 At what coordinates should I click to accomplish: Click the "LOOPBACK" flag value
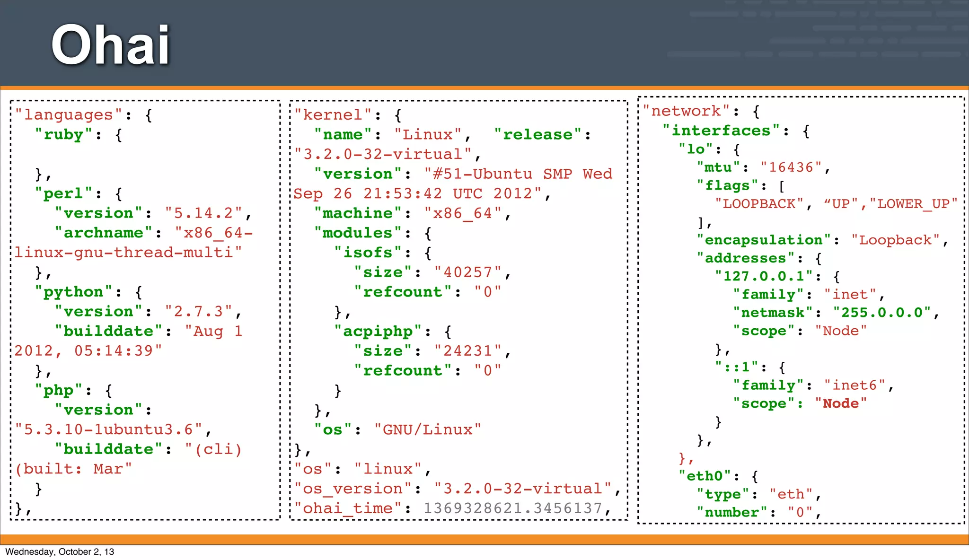pyautogui.click(x=759, y=204)
